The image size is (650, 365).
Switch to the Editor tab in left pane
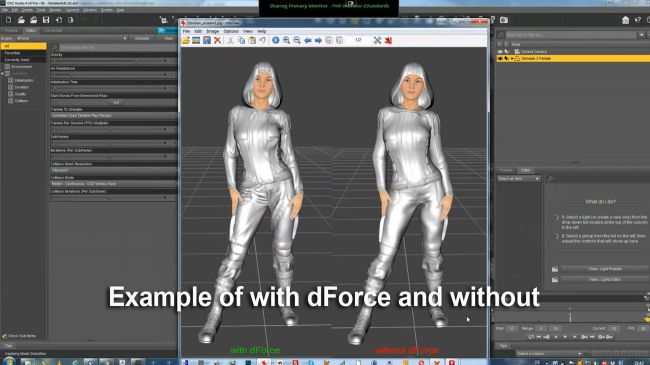31,30
